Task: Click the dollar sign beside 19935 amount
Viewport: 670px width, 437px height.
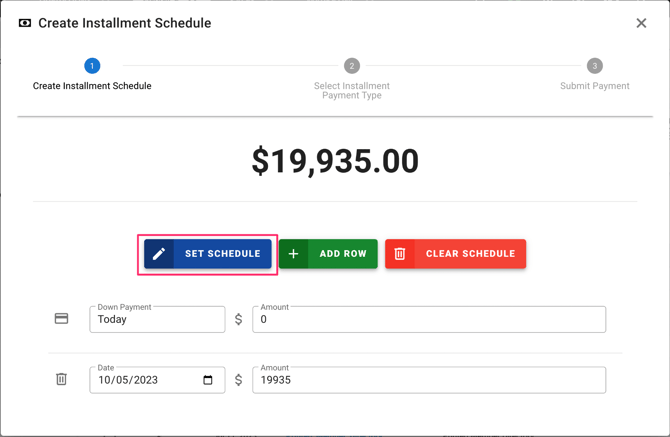Action: coord(238,380)
